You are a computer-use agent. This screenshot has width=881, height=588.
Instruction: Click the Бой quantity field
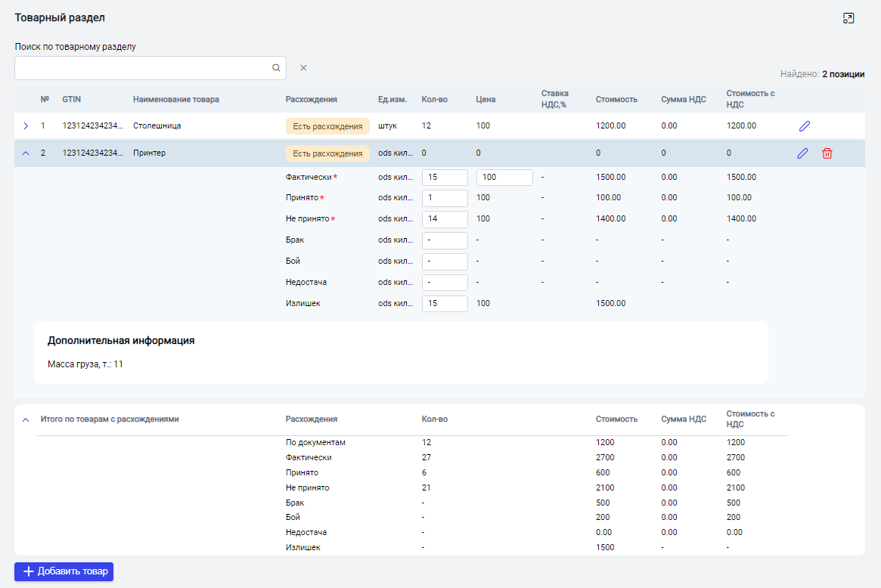pyautogui.click(x=445, y=262)
